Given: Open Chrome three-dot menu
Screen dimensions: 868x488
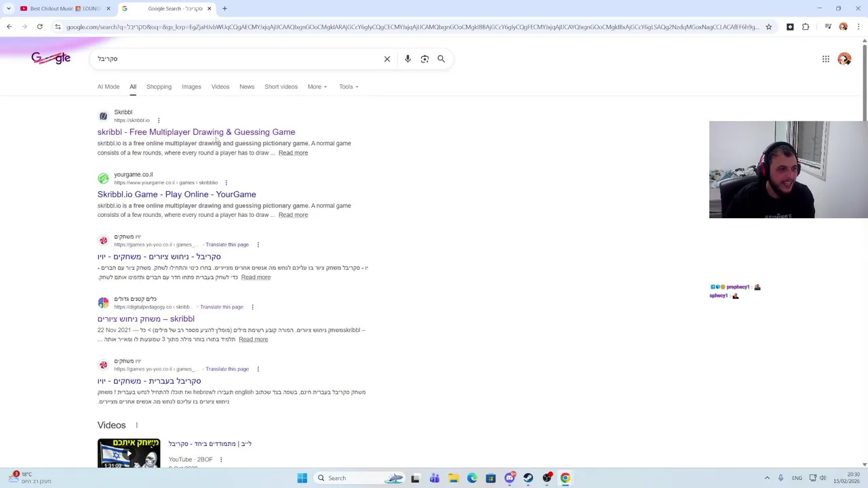Looking at the screenshot, I should (859, 26).
